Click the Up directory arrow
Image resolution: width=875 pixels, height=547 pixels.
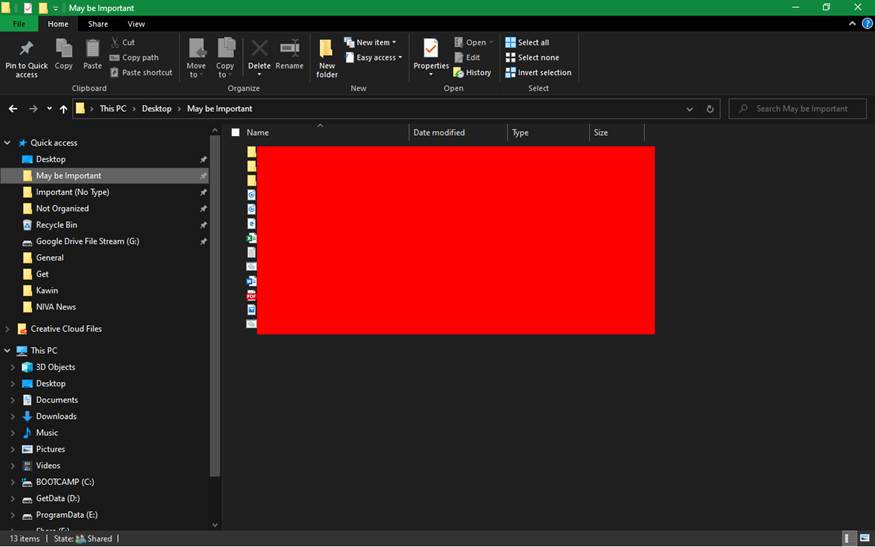(x=63, y=109)
